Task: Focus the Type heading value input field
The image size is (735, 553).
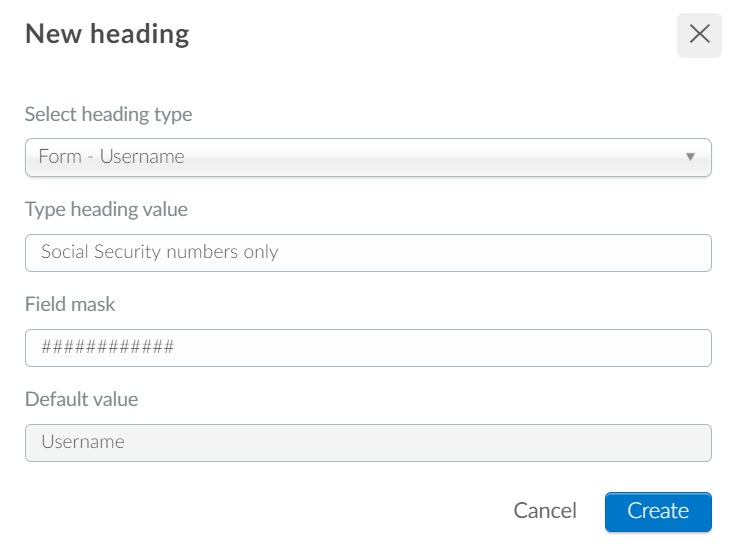Action: [368, 253]
